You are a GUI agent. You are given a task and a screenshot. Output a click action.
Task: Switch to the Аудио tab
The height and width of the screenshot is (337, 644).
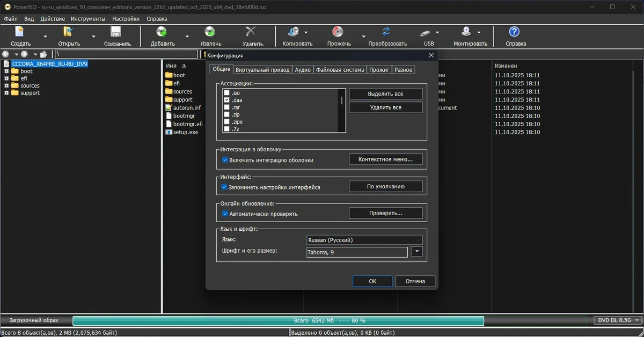click(x=303, y=70)
